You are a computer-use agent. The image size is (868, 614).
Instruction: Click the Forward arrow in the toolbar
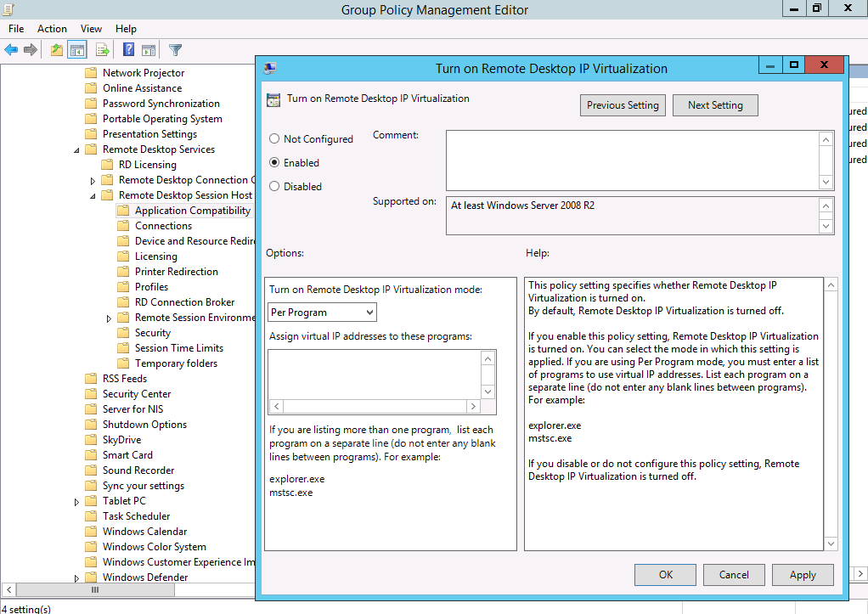[x=31, y=50]
